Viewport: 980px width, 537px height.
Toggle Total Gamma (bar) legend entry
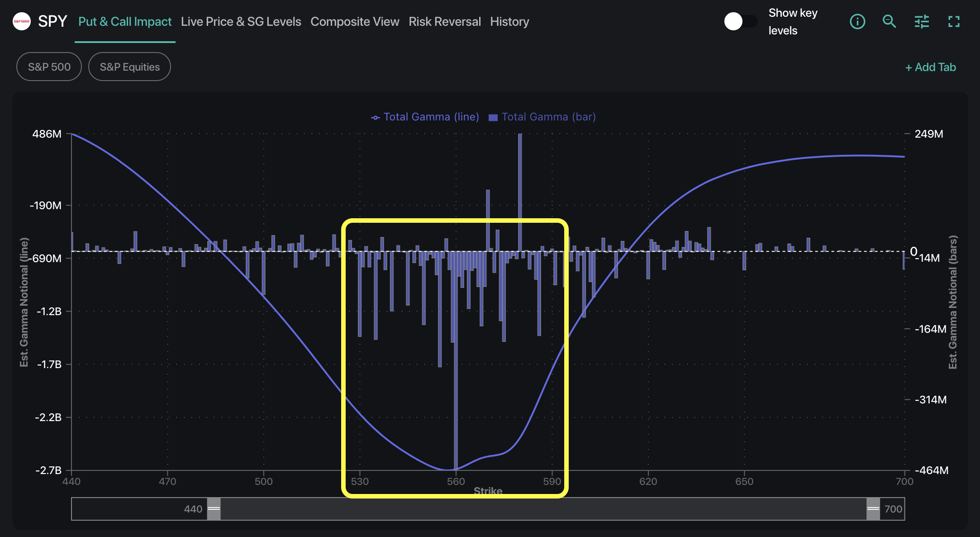click(542, 117)
